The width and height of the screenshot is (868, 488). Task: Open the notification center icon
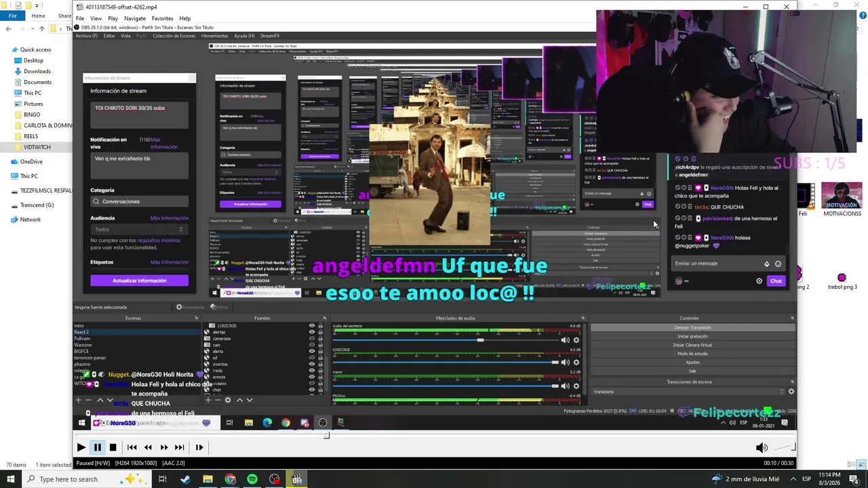pos(856,479)
